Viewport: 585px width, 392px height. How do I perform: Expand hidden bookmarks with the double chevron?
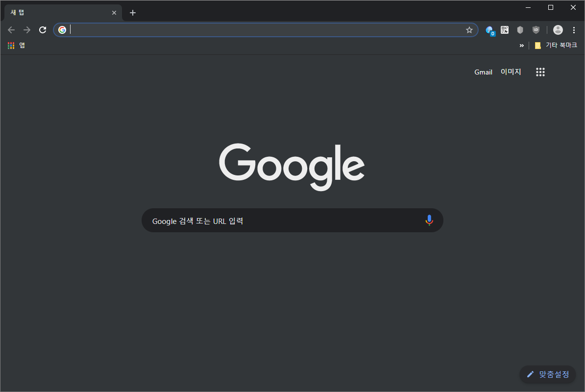[x=521, y=46]
